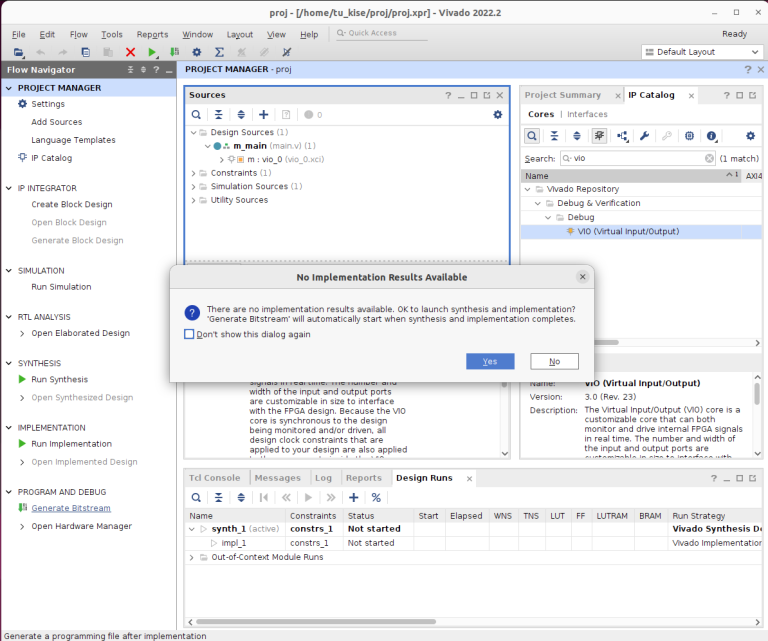Image resolution: width=768 pixels, height=641 pixels.
Task: Click the Sigma reports icon in toolbar
Action: (x=218, y=52)
